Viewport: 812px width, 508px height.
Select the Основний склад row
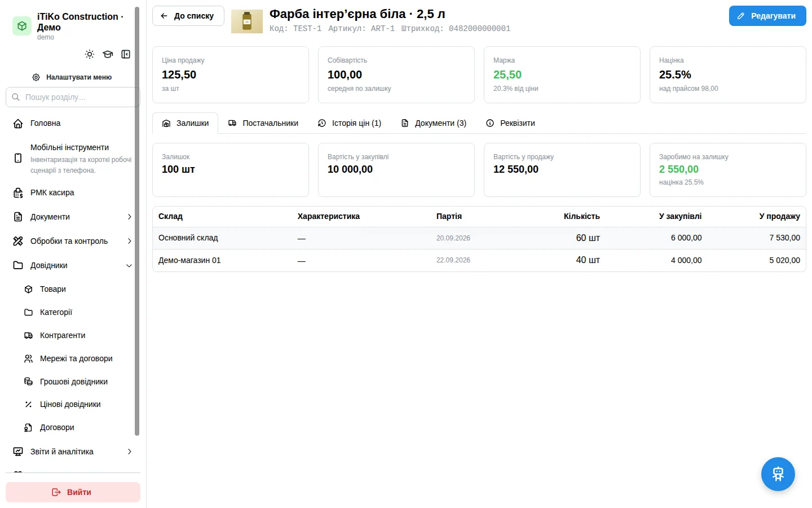479,238
